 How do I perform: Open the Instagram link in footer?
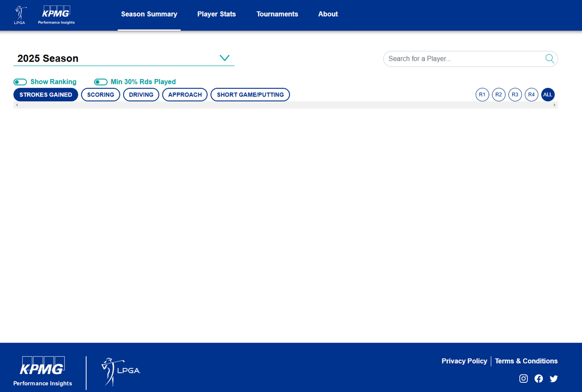click(x=523, y=378)
